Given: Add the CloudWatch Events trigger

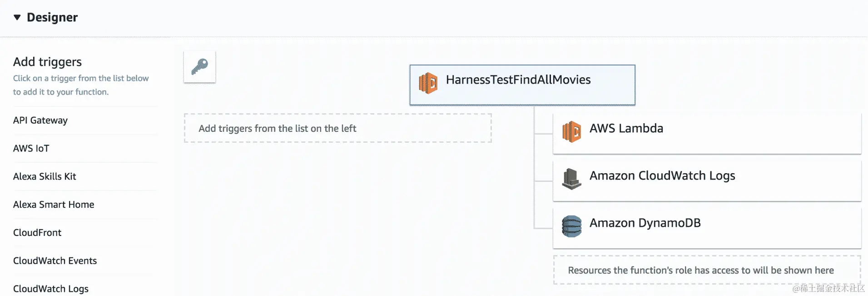Looking at the screenshot, I should [55, 261].
